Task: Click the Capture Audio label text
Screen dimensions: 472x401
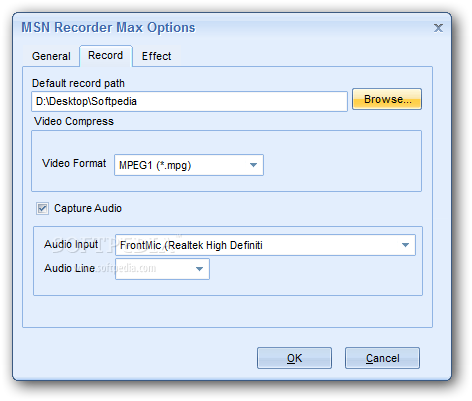Action: click(88, 208)
